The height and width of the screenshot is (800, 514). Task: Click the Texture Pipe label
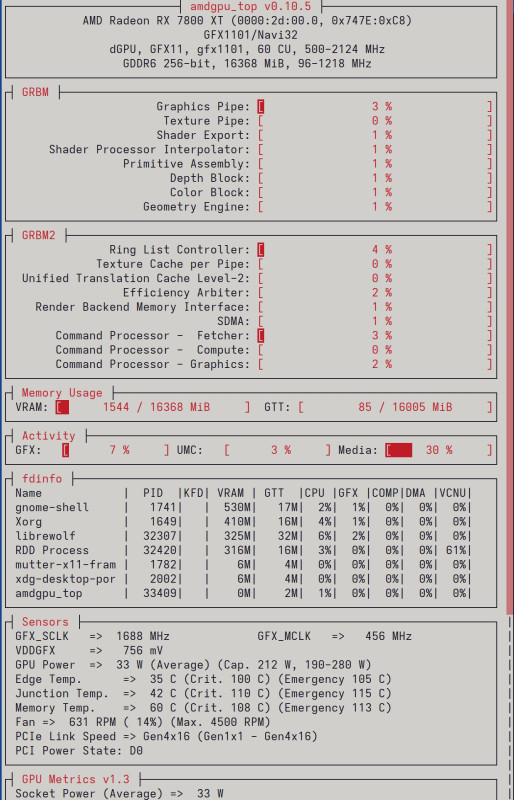click(x=207, y=120)
